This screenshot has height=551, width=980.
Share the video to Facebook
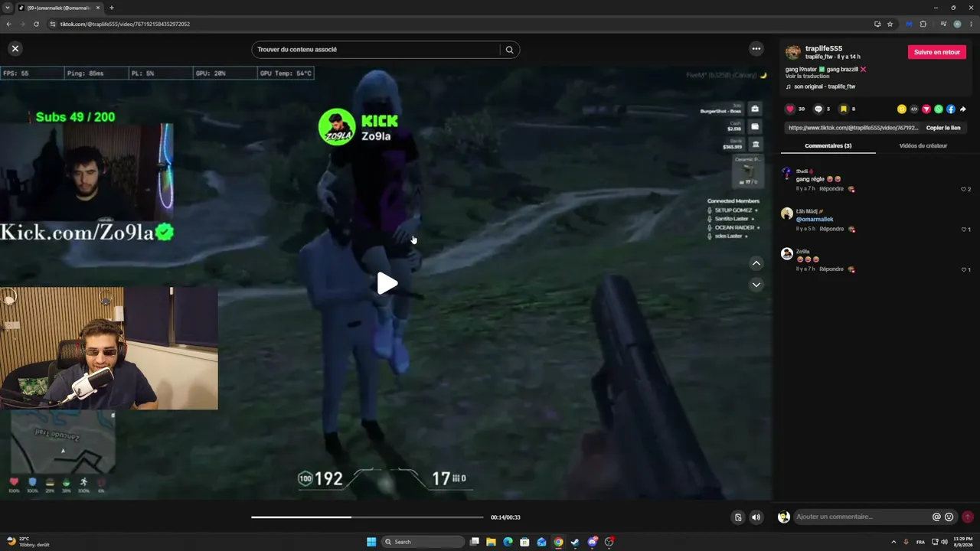(951, 109)
